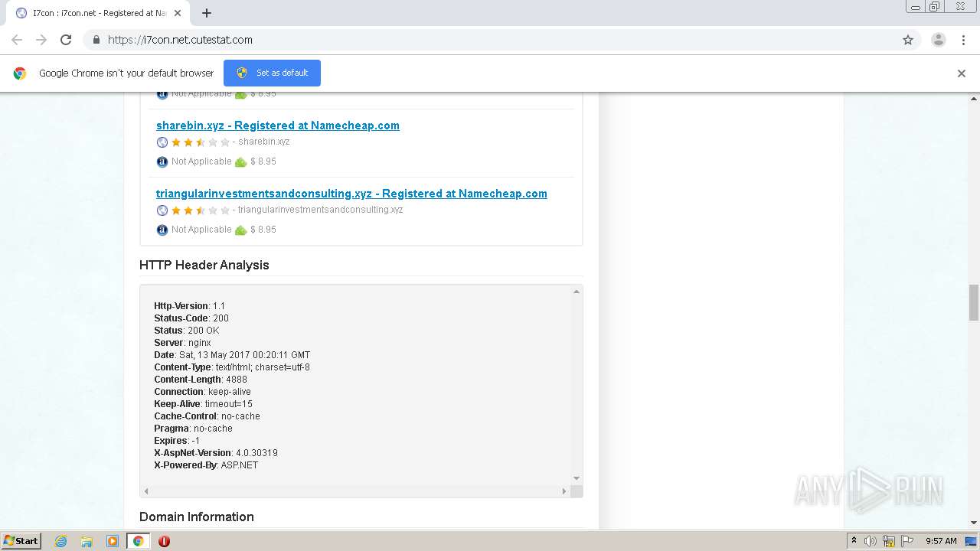Open Windows Explorer from the taskbar
The height and width of the screenshot is (551, 980).
(x=87, y=541)
